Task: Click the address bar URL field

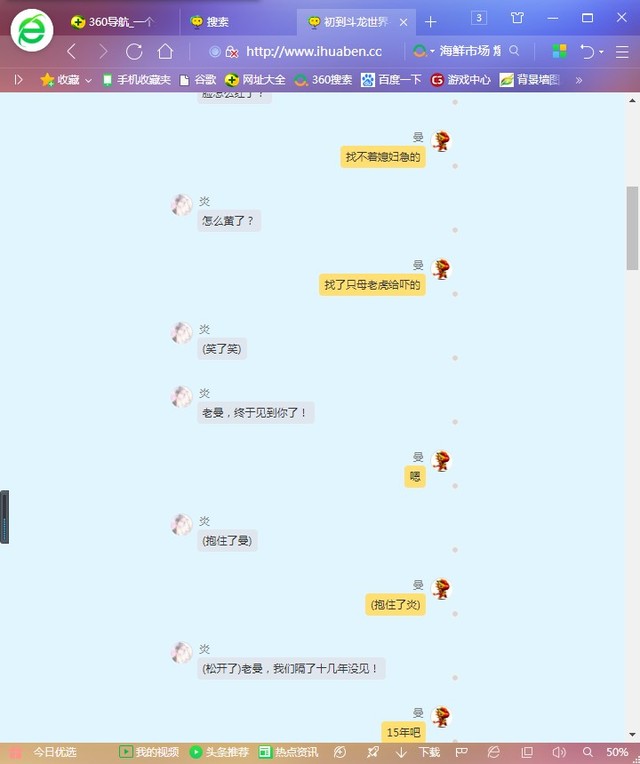Action: [x=314, y=51]
